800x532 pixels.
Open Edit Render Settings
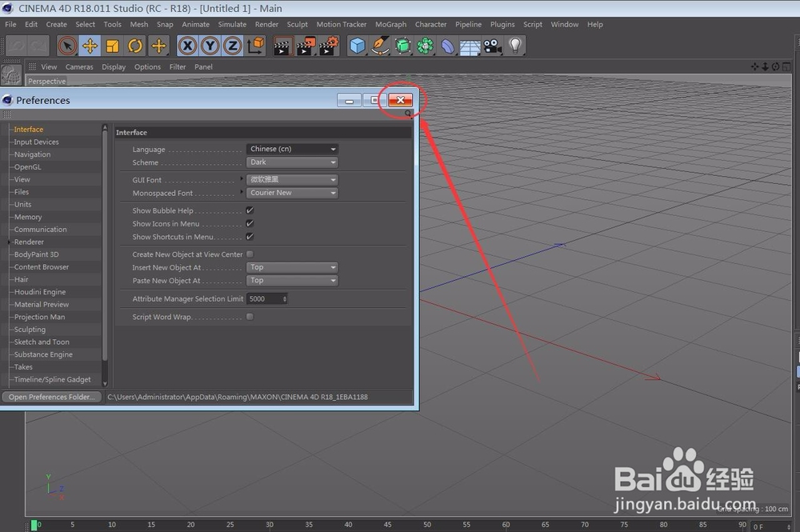(x=329, y=46)
